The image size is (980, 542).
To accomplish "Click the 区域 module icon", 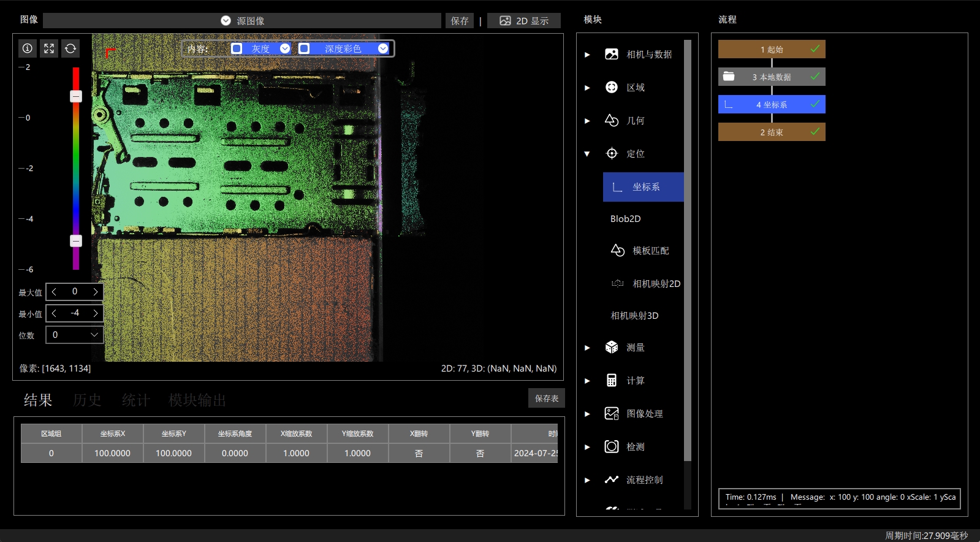I will (612, 87).
